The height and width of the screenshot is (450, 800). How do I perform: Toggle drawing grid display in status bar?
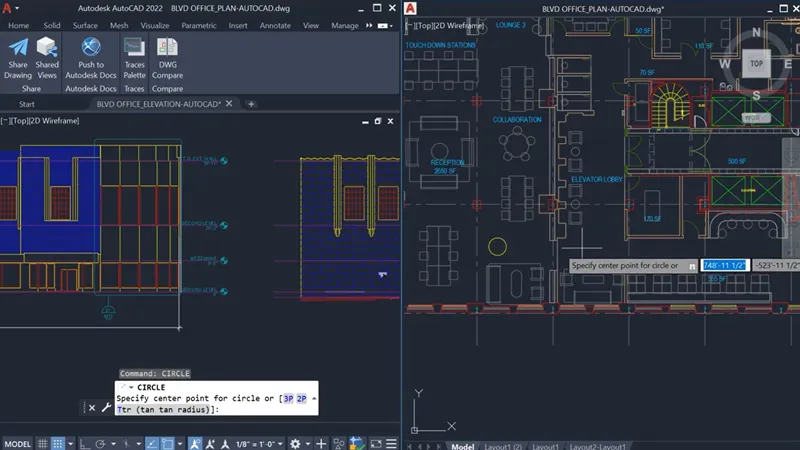(x=42, y=444)
